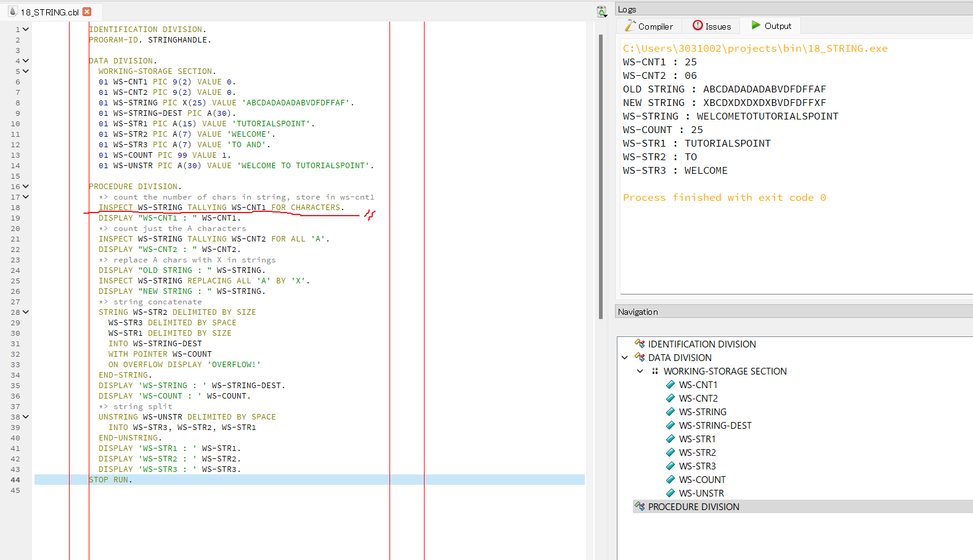973x560 pixels.
Task: Click the editor vertical scrollbar
Action: click(601, 177)
